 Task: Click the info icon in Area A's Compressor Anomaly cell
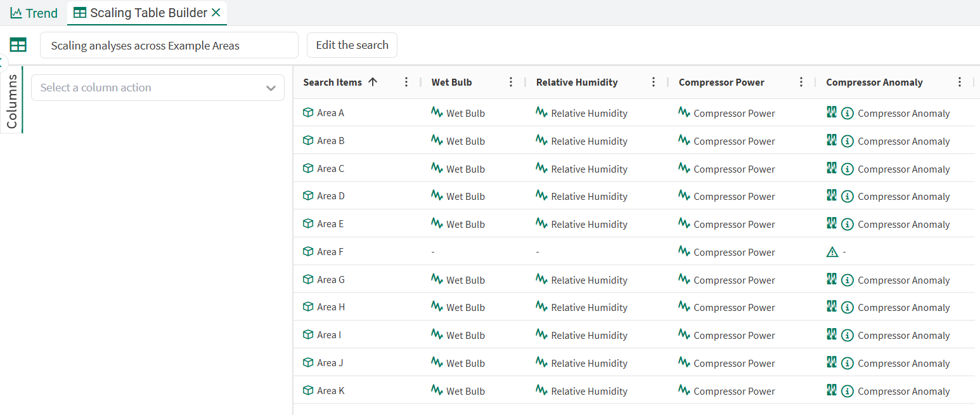[x=848, y=114]
